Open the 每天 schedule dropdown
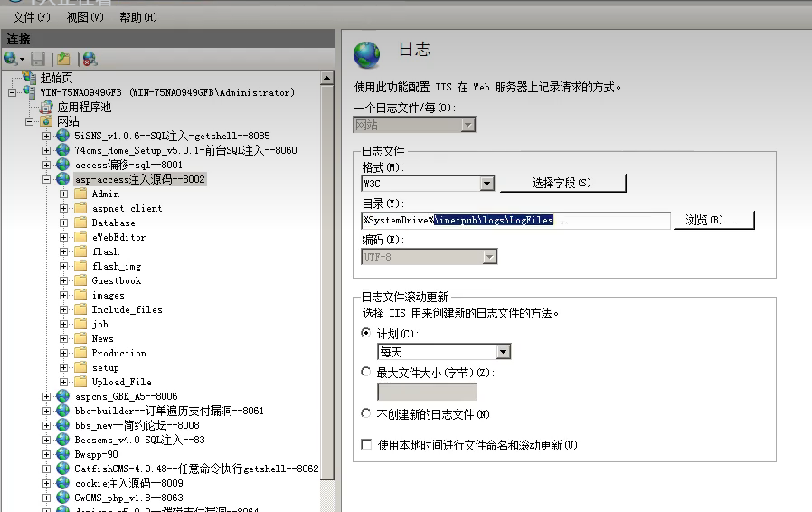This screenshot has width=812, height=512. pyautogui.click(x=503, y=352)
